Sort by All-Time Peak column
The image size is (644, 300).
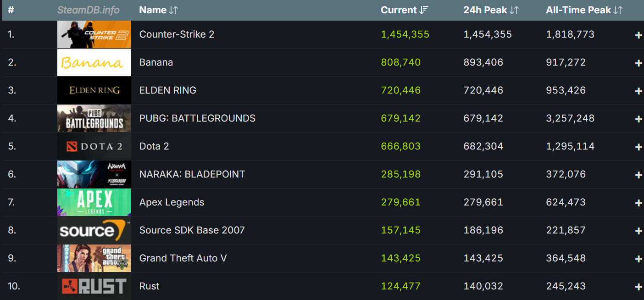pyautogui.click(x=584, y=10)
